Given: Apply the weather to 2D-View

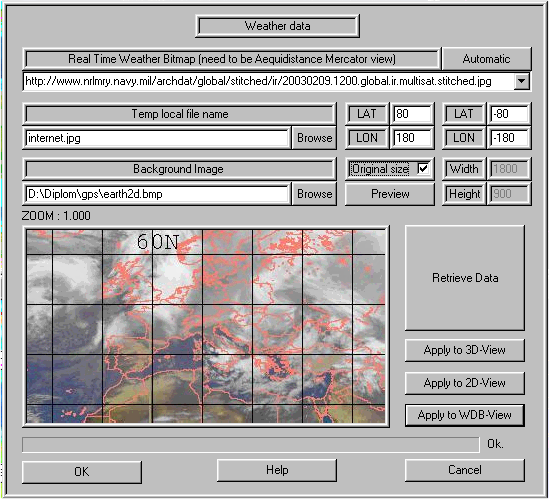Looking at the screenshot, I should pos(465,383).
